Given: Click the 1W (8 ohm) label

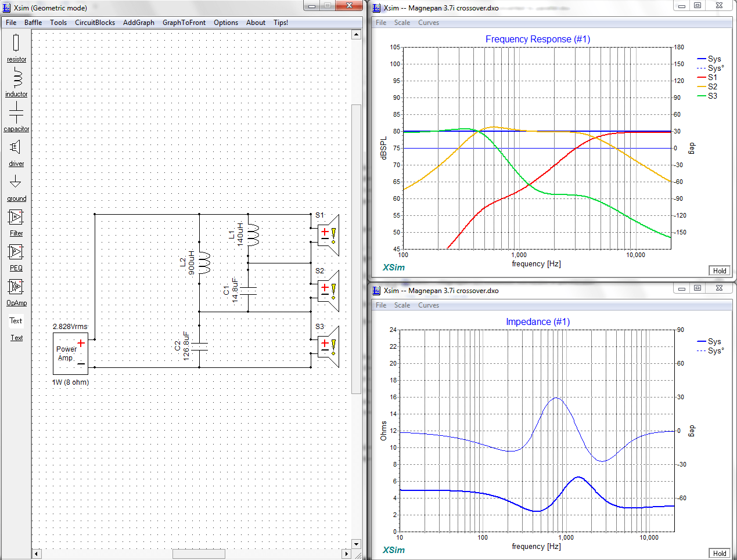Looking at the screenshot, I should [x=70, y=382].
